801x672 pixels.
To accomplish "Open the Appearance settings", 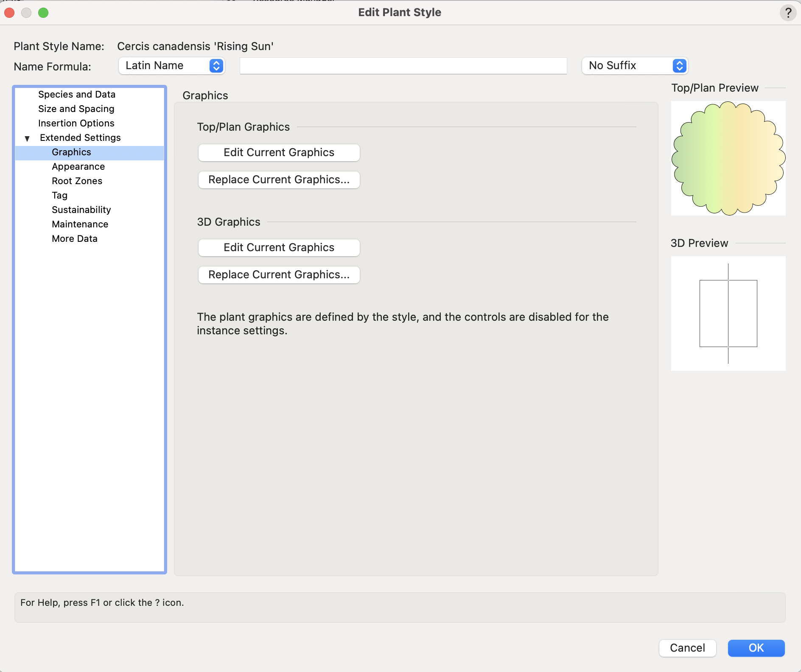I will [78, 166].
